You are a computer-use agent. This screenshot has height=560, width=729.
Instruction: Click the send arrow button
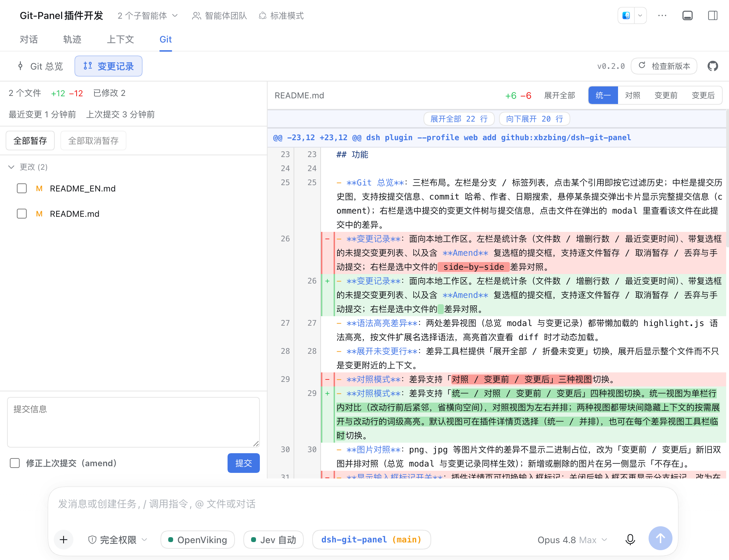coord(660,538)
